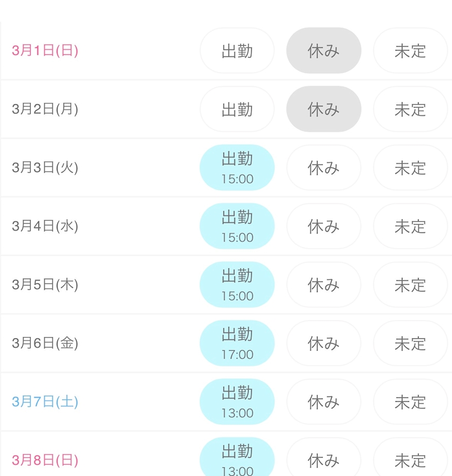Choose 休み for 3月4日(水)
This screenshot has height=476, width=452.
(x=323, y=226)
